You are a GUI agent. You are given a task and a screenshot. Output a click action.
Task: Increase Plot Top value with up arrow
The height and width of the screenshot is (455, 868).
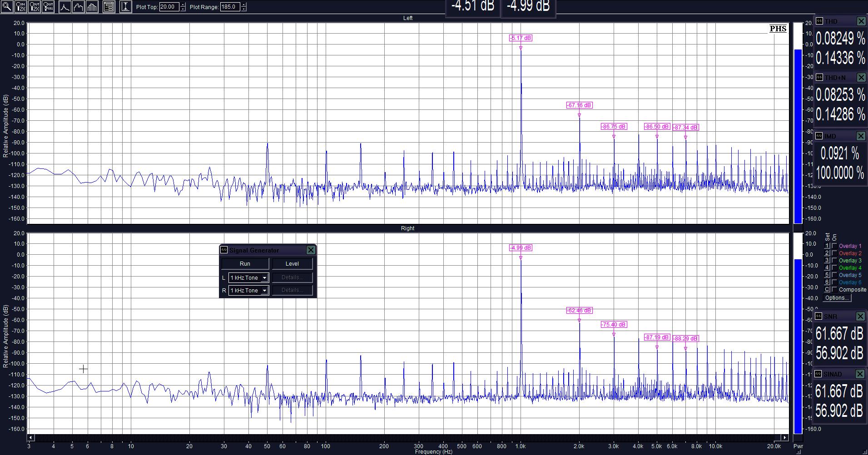tap(183, 5)
